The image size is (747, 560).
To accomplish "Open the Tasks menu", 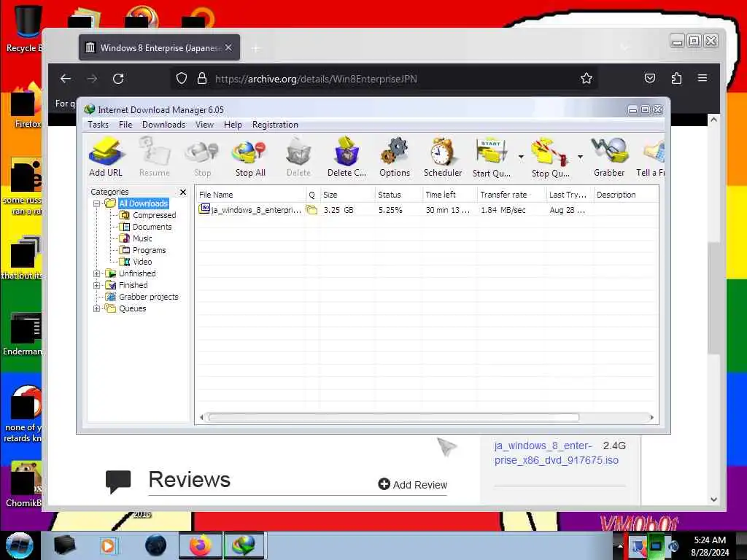I will [x=98, y=125].
